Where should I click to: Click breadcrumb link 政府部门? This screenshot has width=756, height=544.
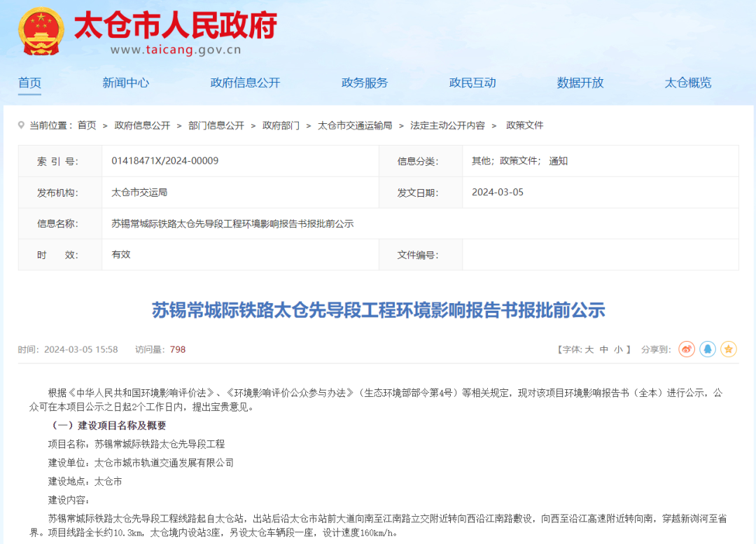click(281, 125)
